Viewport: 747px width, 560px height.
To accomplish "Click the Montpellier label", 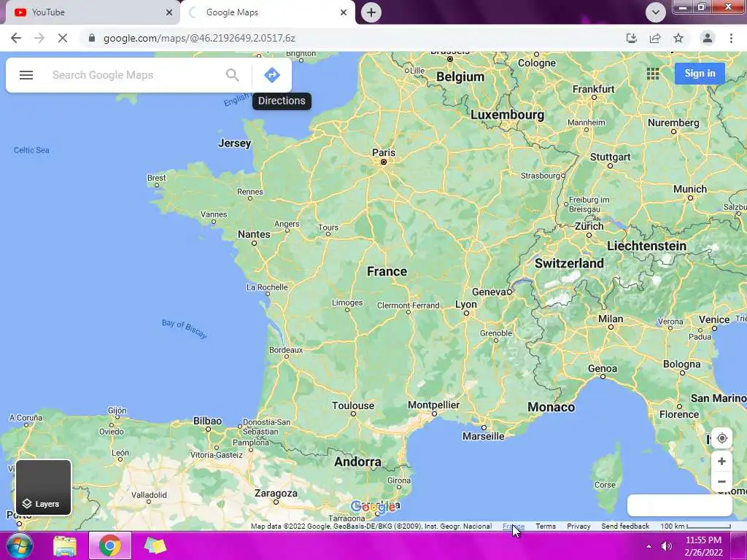I will click(x=433, y=405).
